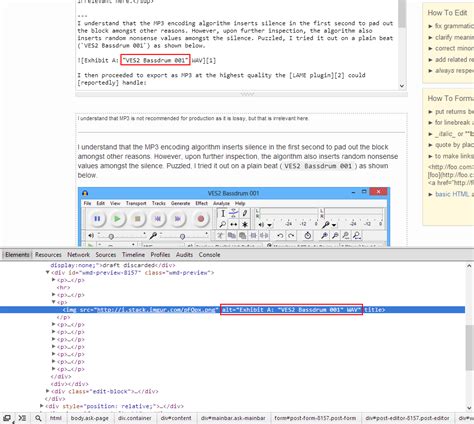The height and width of the screenshot is (424, 474).
Task: Click the Cut scissors icon in Audacity
Action: tap(220, 236)
